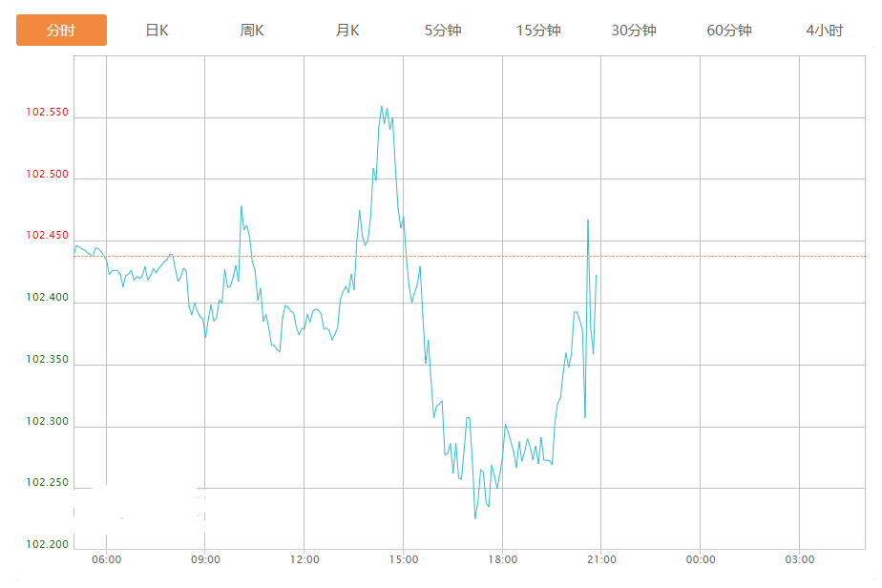Click the highest peak of the price line
This screenshot has height=588, width=882.
(381, 106)
